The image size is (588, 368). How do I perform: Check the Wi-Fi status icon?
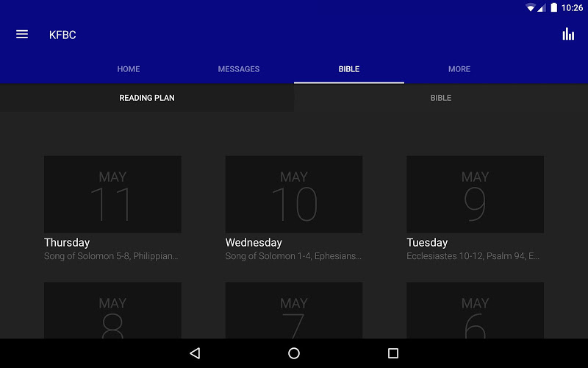(530, 7)
